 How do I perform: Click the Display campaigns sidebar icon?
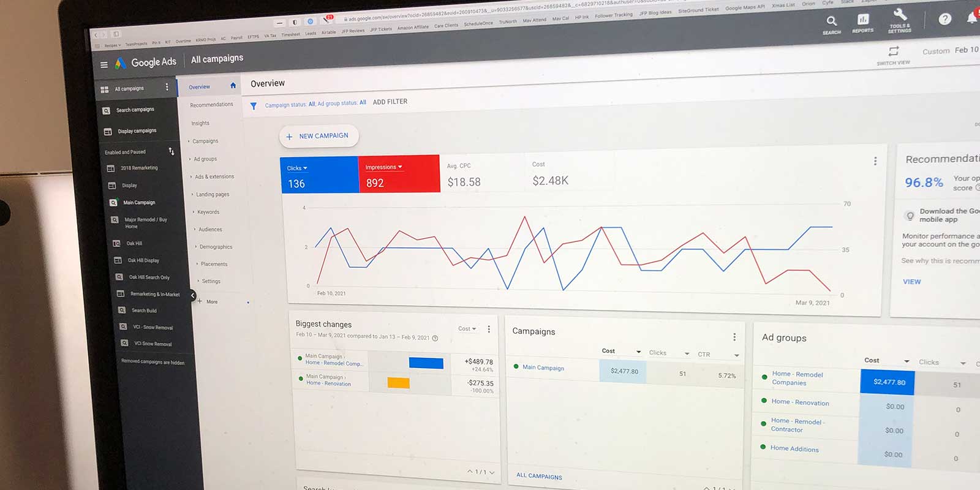point(108,132)
